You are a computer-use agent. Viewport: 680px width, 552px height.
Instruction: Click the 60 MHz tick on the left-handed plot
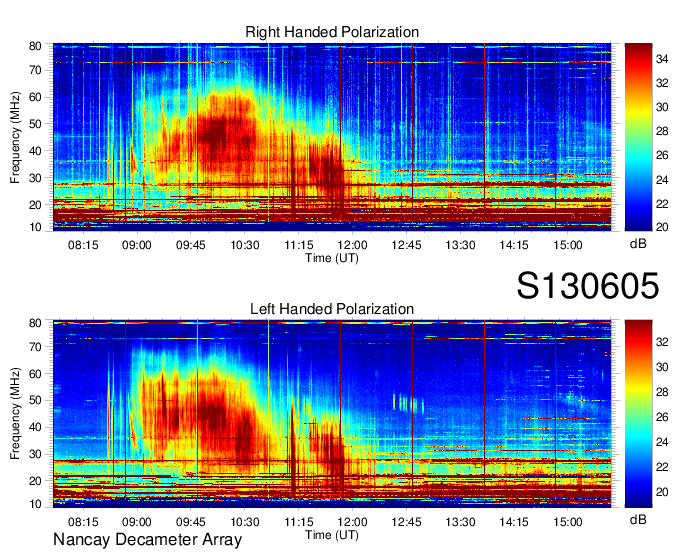[x=35, y=373]
